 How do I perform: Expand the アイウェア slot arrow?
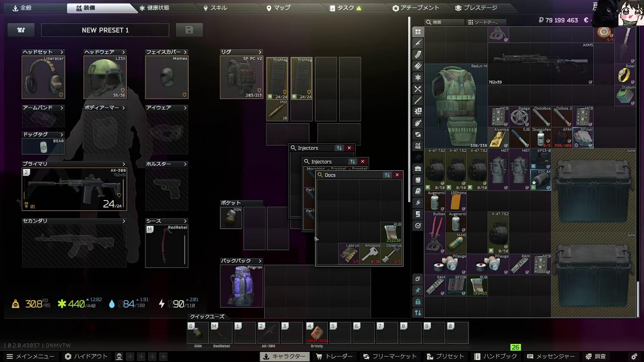point(185,108)
